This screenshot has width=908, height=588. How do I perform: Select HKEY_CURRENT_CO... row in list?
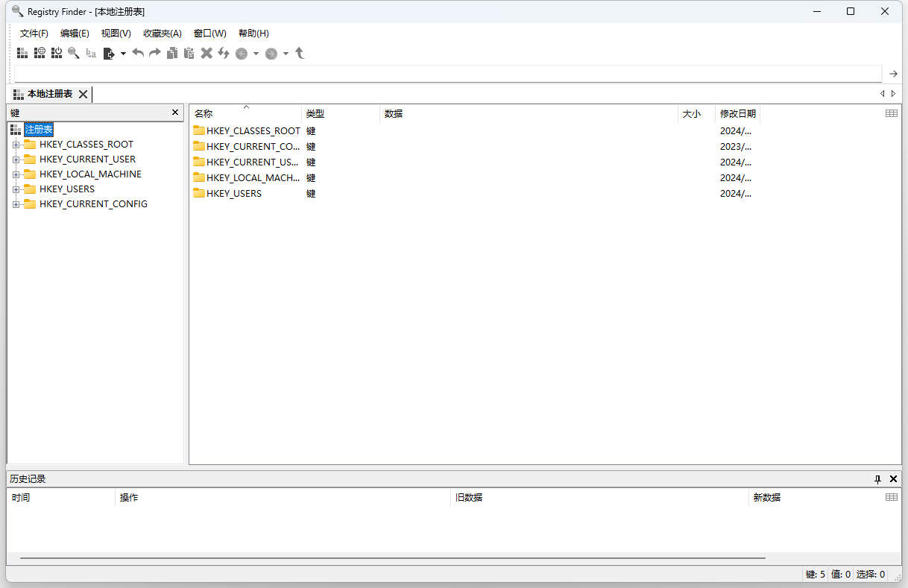point(476,146)
